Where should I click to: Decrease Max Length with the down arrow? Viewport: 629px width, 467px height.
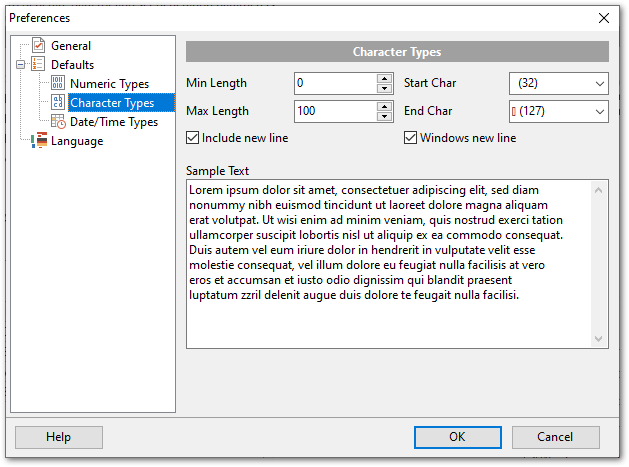coord(384,116)
